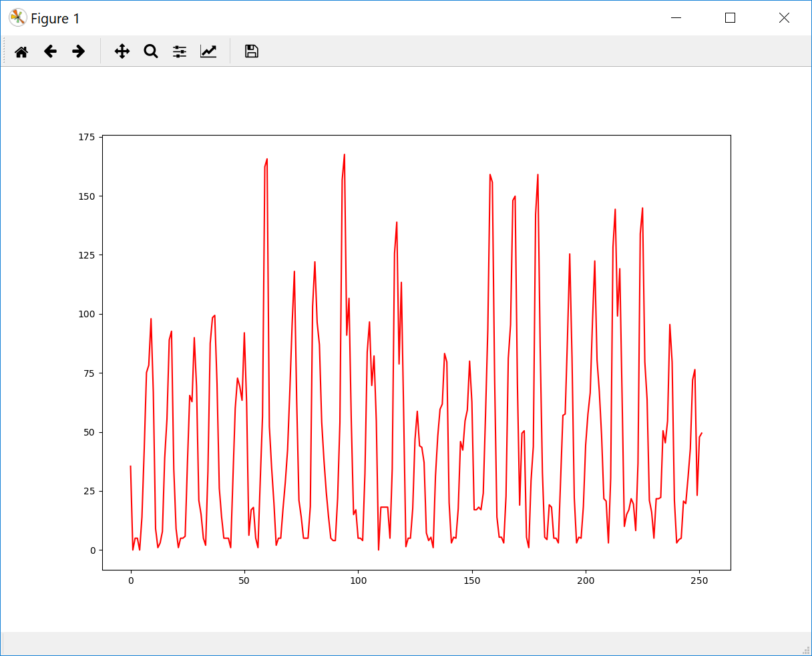The image size is (812, 656).
Task: Click the y-axis tick label 50
Action: [89, 432]
